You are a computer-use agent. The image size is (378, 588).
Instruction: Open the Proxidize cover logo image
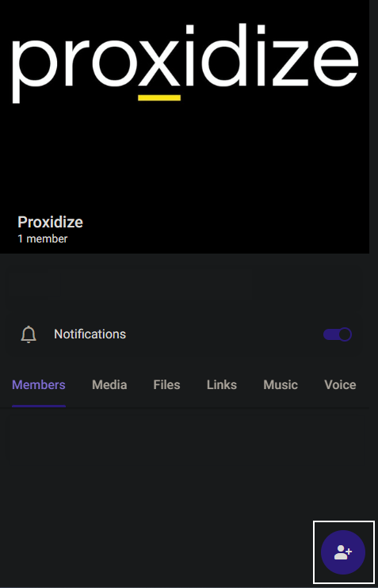pos(185,126)
